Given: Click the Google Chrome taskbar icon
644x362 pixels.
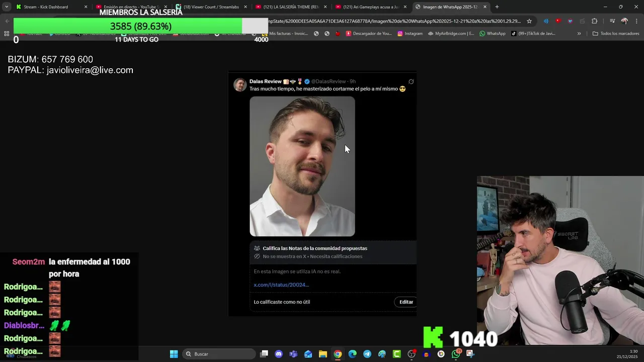Looking at the screenshot, I should click(338, 354).
